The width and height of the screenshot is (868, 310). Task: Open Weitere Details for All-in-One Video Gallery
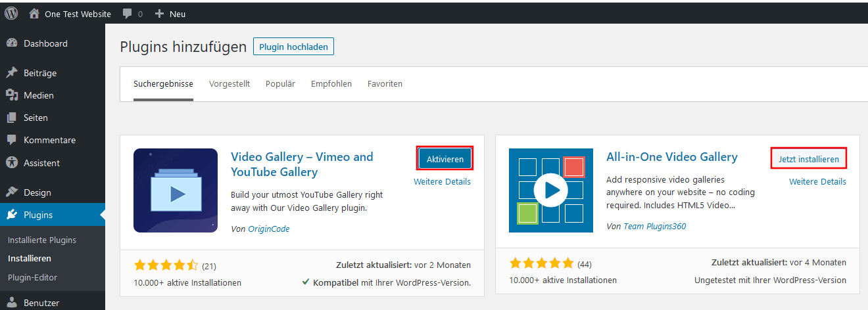tap(817, 182)
